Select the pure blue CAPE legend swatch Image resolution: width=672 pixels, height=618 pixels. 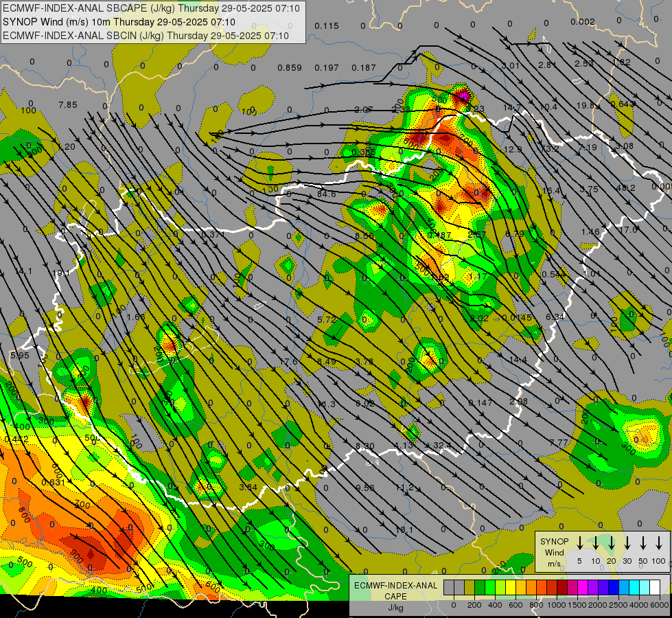[613, 588]
